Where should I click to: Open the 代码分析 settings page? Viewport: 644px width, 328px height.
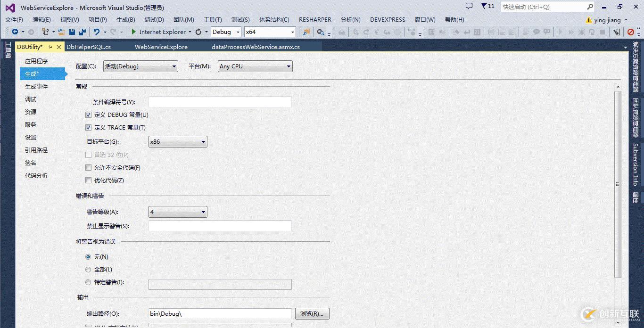pos(36,175)
